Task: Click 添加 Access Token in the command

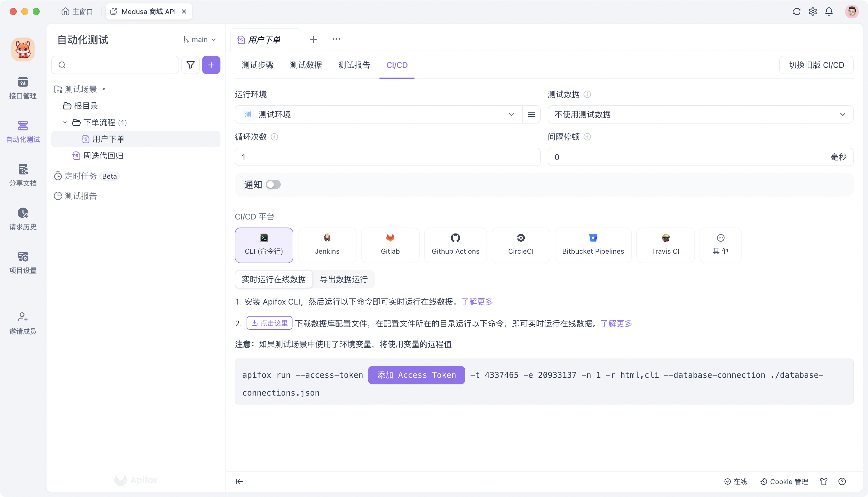Action: click(416, 375)
